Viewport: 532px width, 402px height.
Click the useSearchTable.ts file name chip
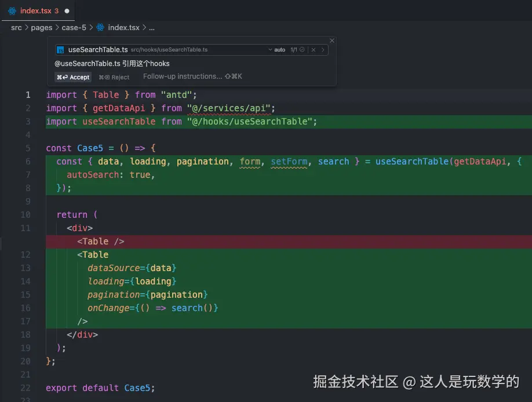pos(98,50)
